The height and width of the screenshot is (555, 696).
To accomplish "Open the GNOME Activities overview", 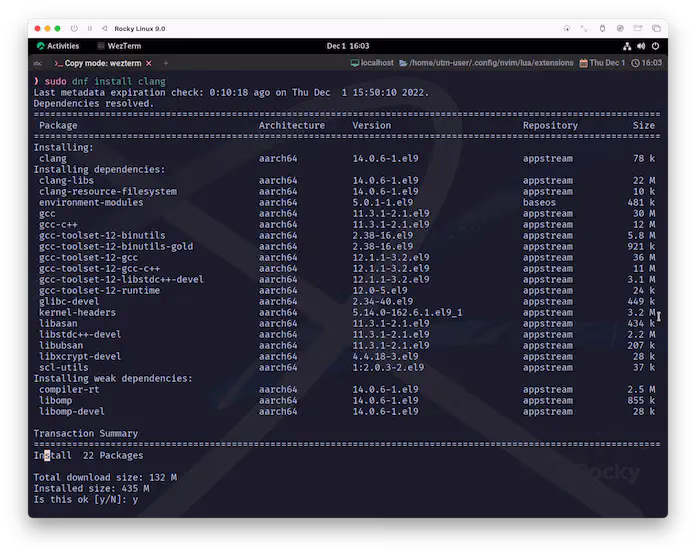I will click(x=58, y=46).
